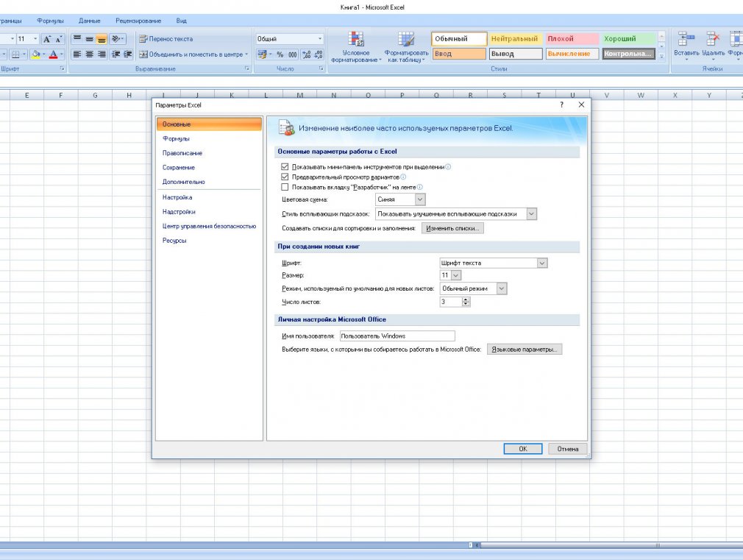Apply bottom vertical alignment
743x560 pixels.
pyautogui.click(x=102, y=39)
